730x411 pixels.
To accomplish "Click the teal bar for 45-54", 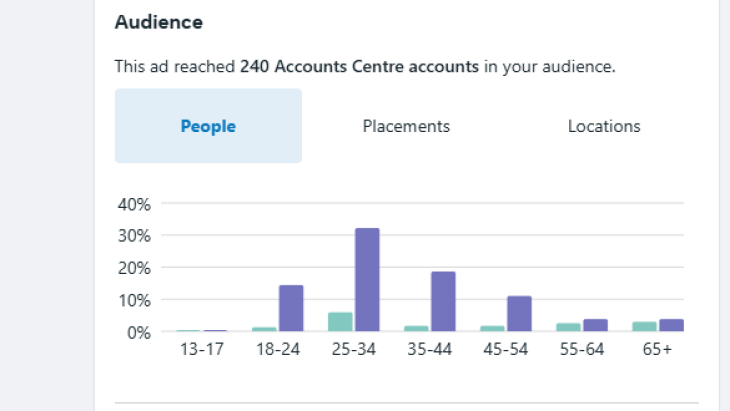I will point(492,329).
